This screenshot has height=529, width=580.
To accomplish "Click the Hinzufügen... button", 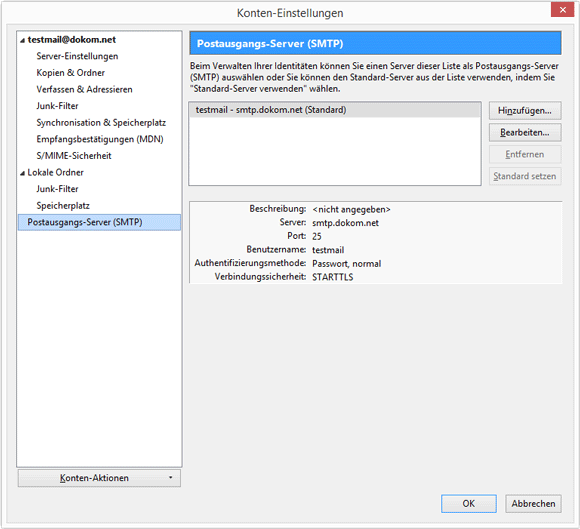I will tap(525, 111).
